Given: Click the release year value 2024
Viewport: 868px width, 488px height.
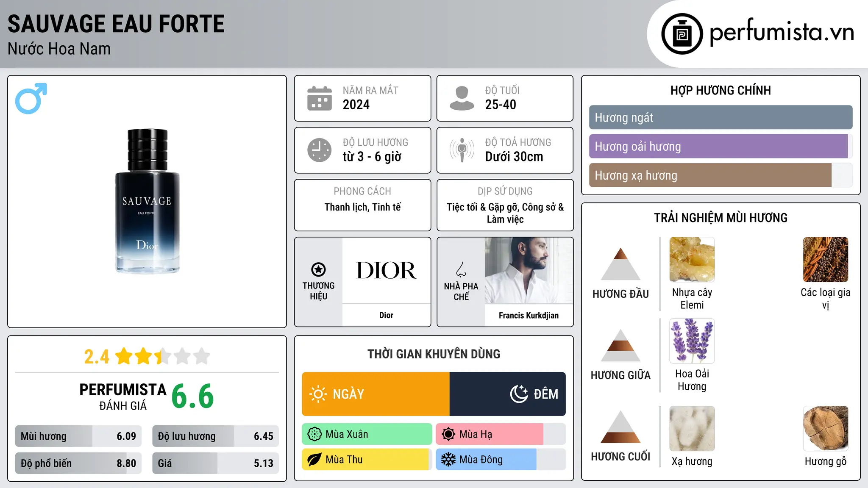Looking at the screenshot, I should click(x=356, y=105).
